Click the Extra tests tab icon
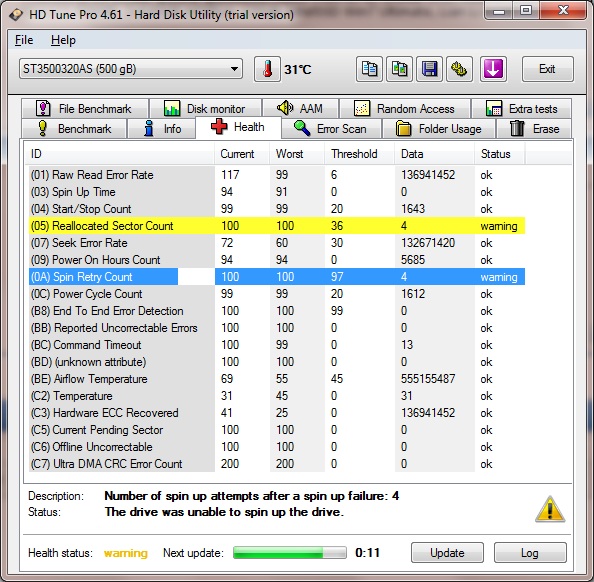 point(494,108)
